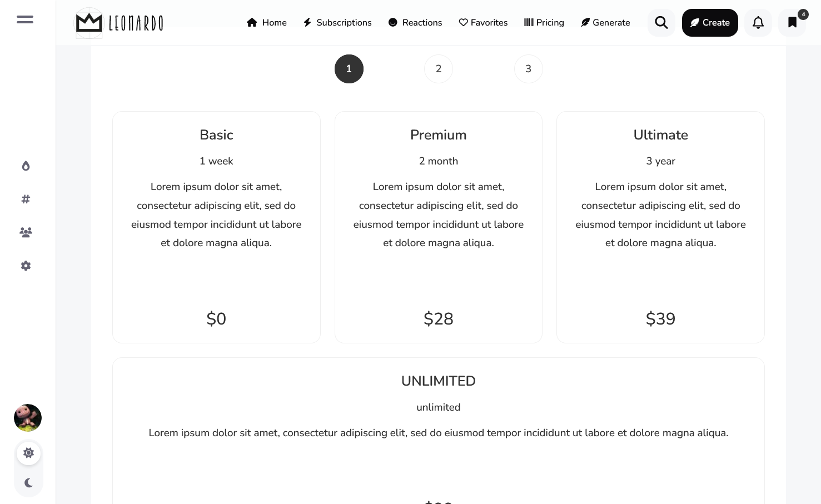Viewport: 821px width, 504px height.
Task: Open the sidebar settings gear icon
Action: [26, 266]
